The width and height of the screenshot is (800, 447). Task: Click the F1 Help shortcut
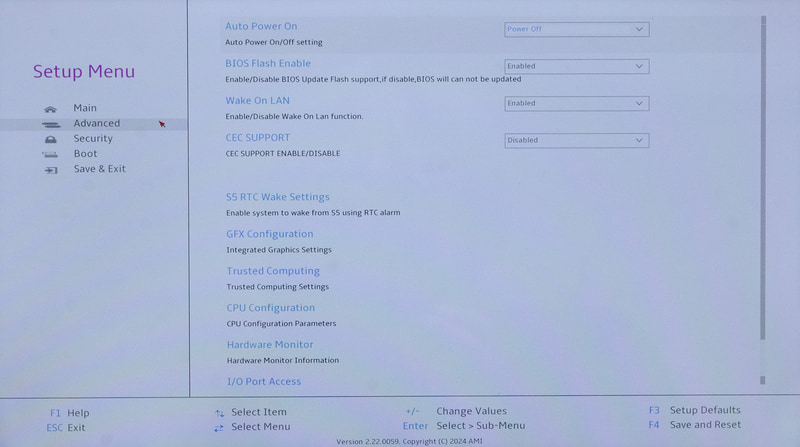69,413
